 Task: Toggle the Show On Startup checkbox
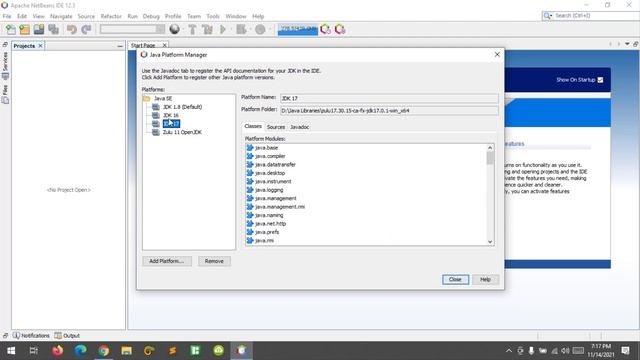pyautogui.click(x=600, y=80)
